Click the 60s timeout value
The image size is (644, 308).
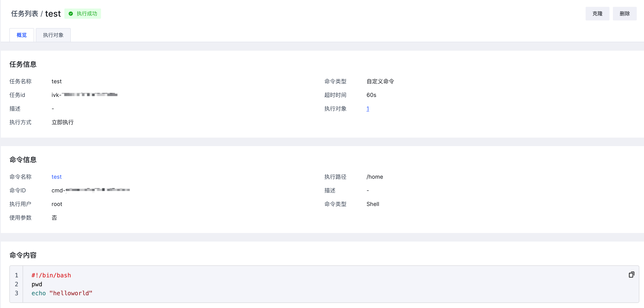(x=371, y=95)
